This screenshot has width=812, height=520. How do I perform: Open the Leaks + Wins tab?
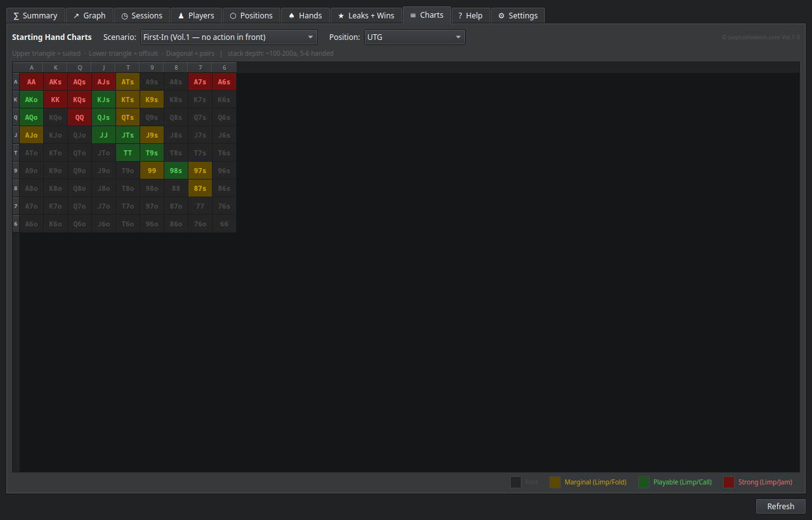(366, 15)
